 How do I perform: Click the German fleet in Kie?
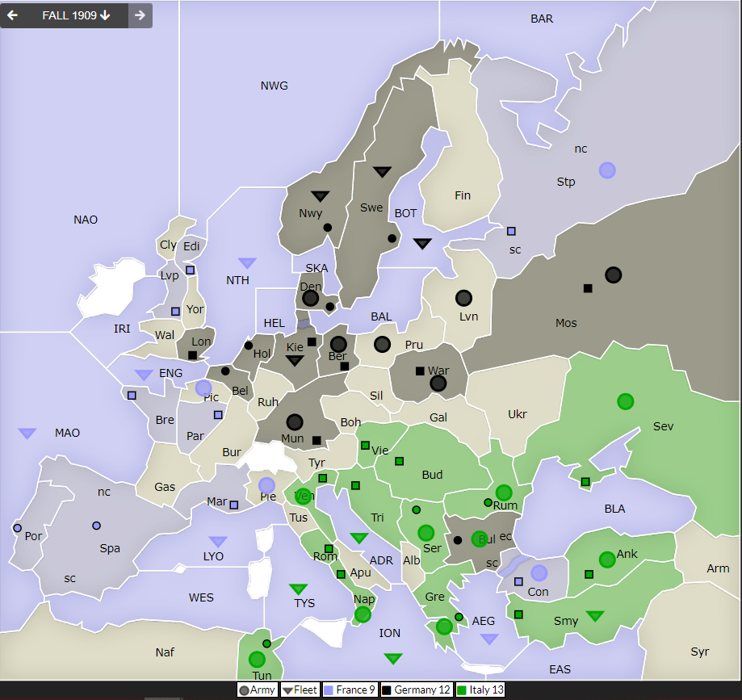coord(295,361)
